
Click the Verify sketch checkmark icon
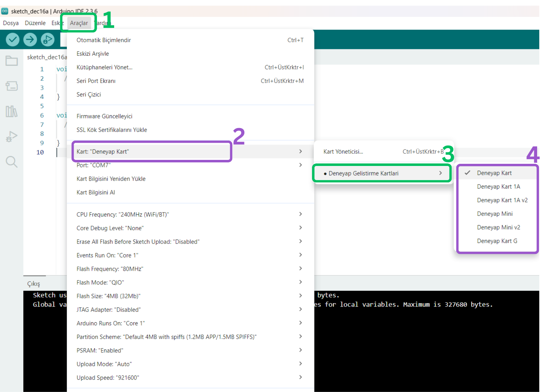pos(13,39)
